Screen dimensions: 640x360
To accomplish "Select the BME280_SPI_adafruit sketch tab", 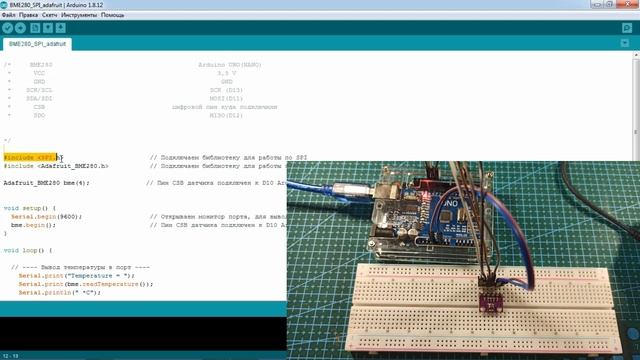I will click(37, 44).
